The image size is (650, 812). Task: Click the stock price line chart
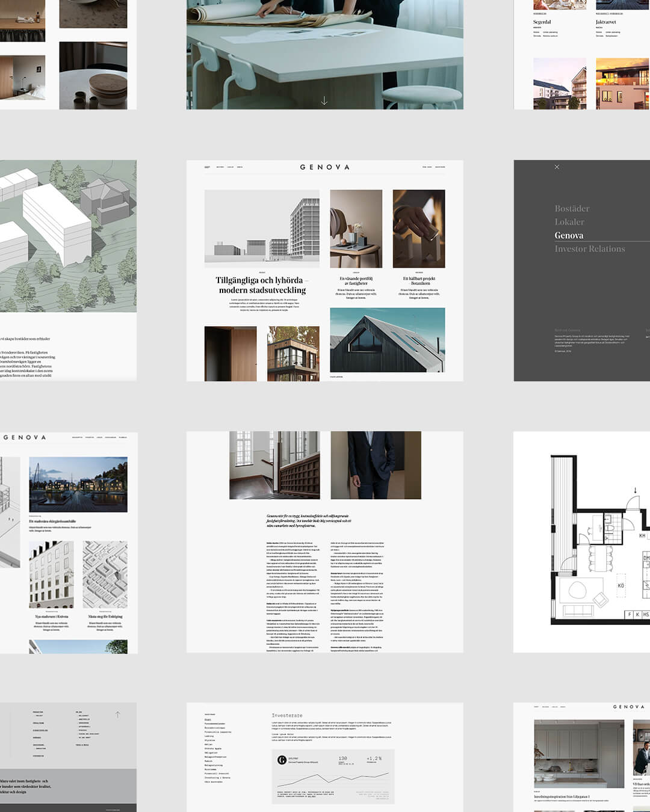333,779
